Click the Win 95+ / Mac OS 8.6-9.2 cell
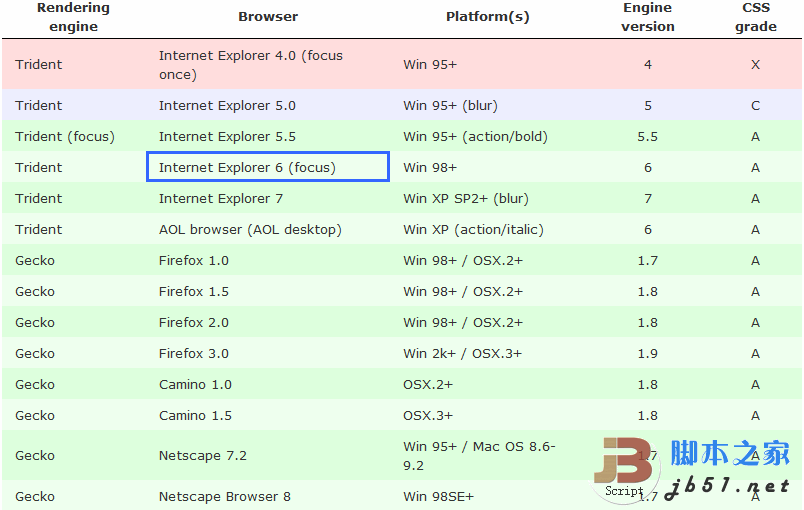Screen dimensions: 804x510 point(488,455)
